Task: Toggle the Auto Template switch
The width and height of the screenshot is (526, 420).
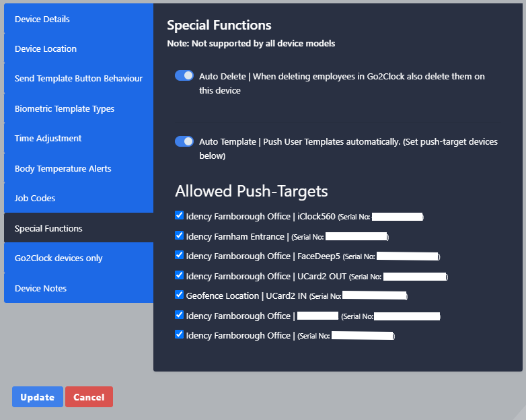Action: click(x=184, y=141)
